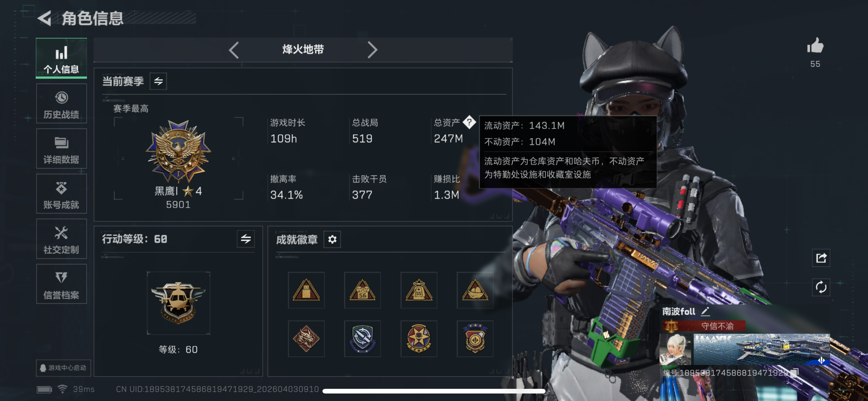Image resolution: width=868 pixels, height=401 pixels.
Task: Toggle the 游戏中心启动 badge
Action: 63,368
